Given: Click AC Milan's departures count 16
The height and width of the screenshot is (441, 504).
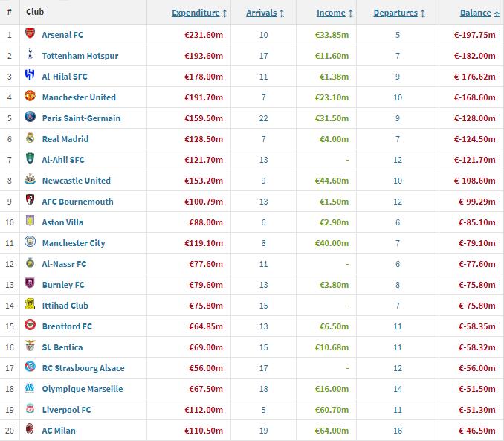Looking at the screenshot, I should point(398,431).
